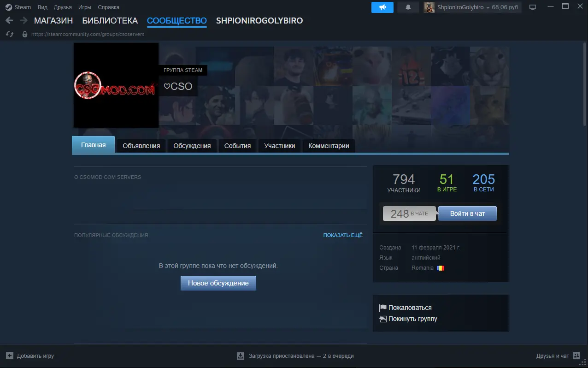The width and height of the screenshot is (588, 368).
Task: Click the download status icon
Action: tap(240, 356)
